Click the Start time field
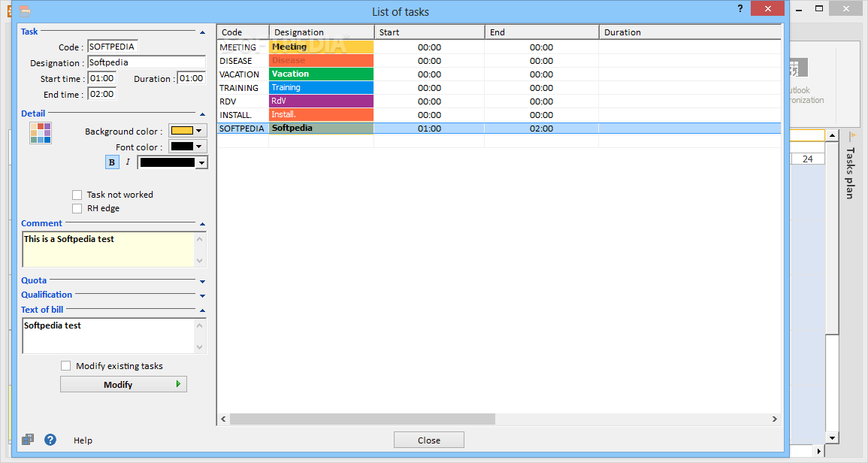 click(x=102, y=78)
